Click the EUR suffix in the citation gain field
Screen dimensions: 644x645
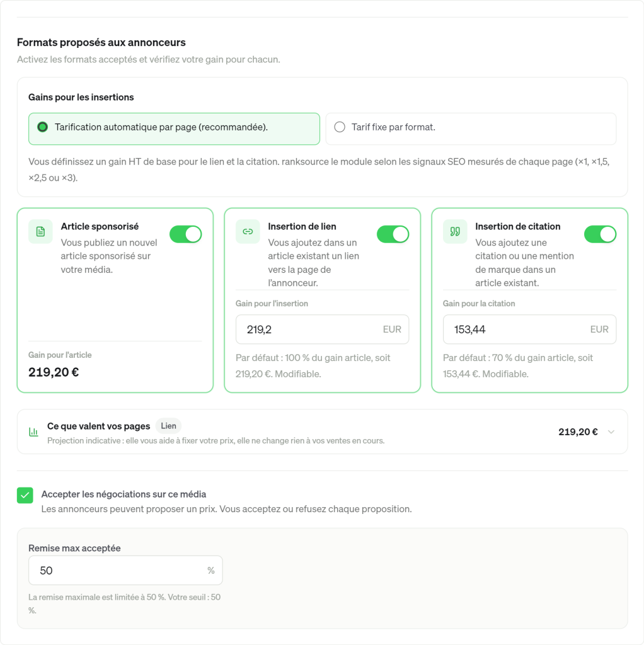tap(599, 329)
